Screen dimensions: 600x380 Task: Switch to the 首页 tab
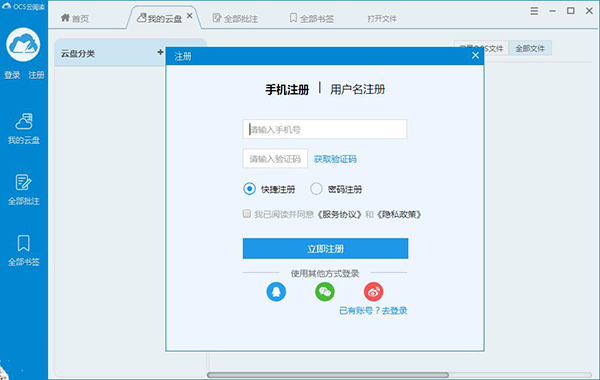point(75,18)
